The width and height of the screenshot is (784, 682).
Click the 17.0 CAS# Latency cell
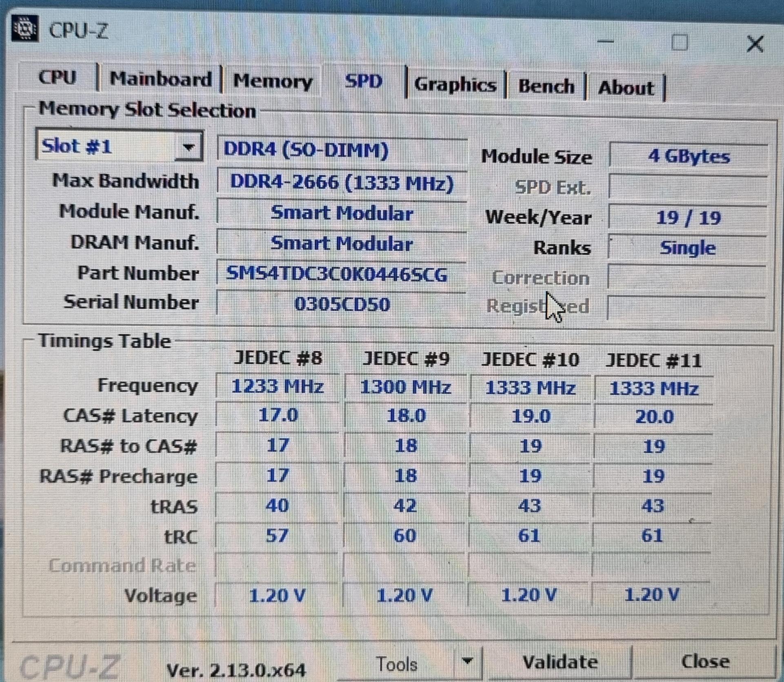point(278,415)
